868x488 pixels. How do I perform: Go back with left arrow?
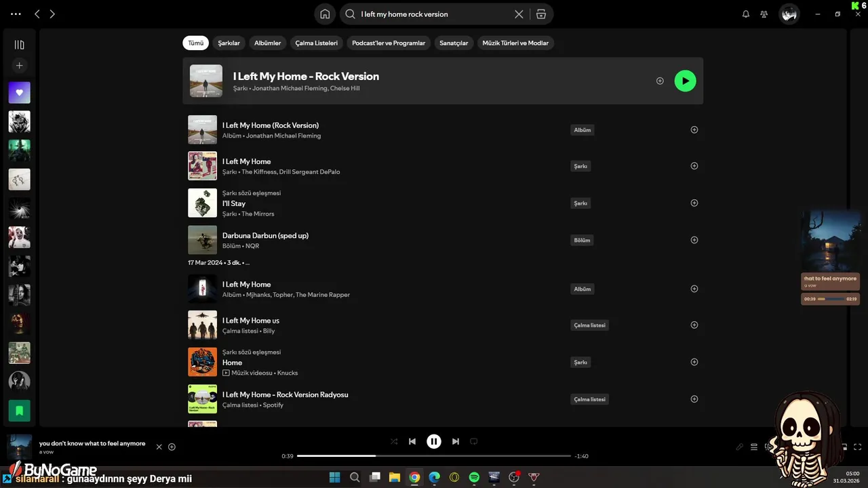point(37,14)
